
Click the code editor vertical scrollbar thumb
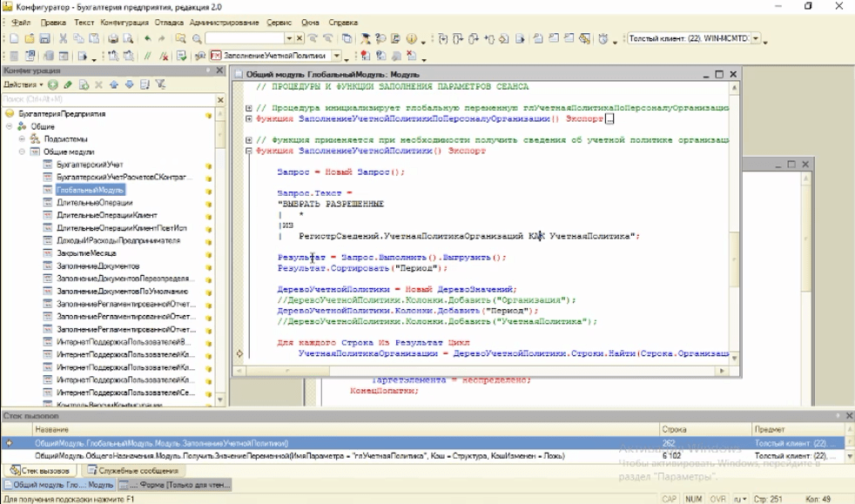pyautogui.click(x=734, y=259)
